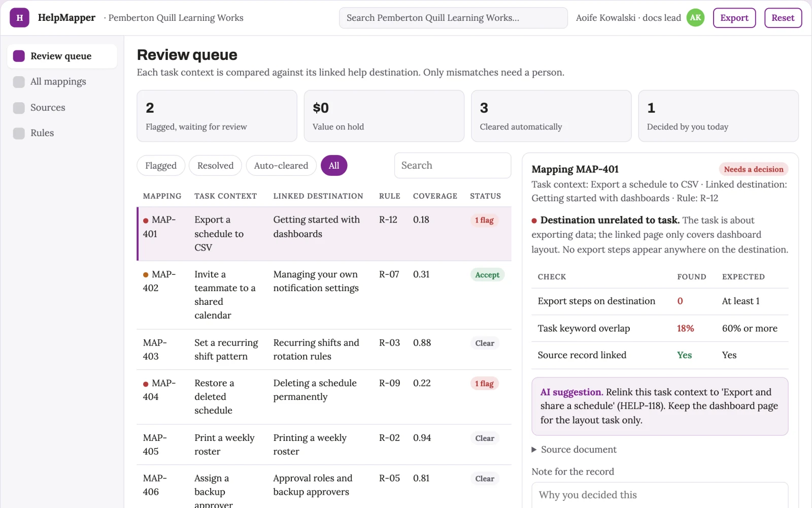The width and height of the screenshot is (812, 508).
Task: Select the MAP-401 row
Action: tap(324, 234)
